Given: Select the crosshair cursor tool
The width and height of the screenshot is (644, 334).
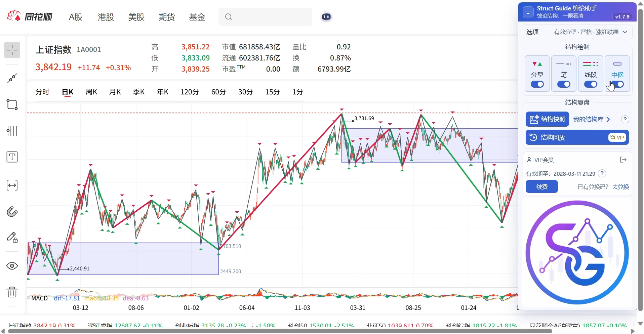Looking at the screenshot, I should click(12, 50).
